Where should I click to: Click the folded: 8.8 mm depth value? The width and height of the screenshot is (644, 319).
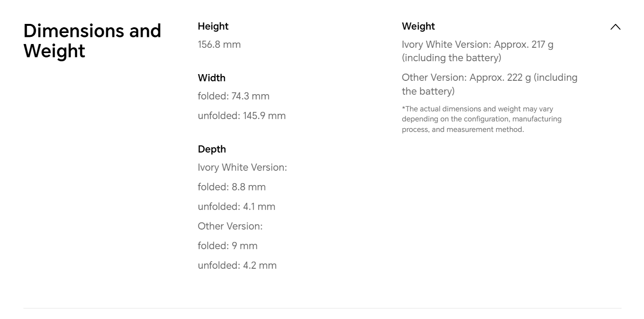click(232, 187)
